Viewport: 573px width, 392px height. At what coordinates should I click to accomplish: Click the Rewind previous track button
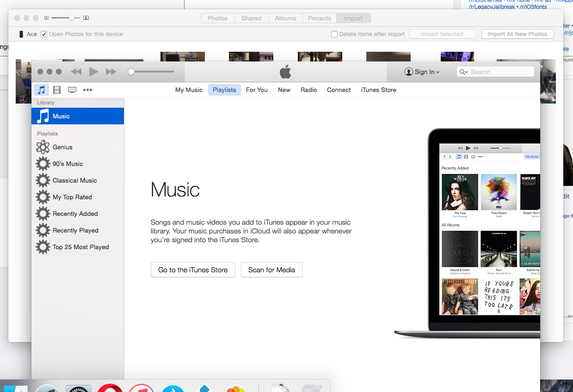coord(76,72)
